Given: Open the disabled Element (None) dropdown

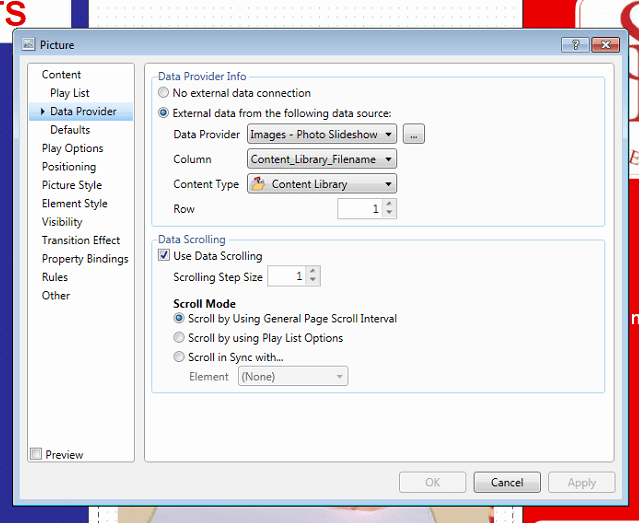Looking at the screenshot, I should tap(293, 376).
